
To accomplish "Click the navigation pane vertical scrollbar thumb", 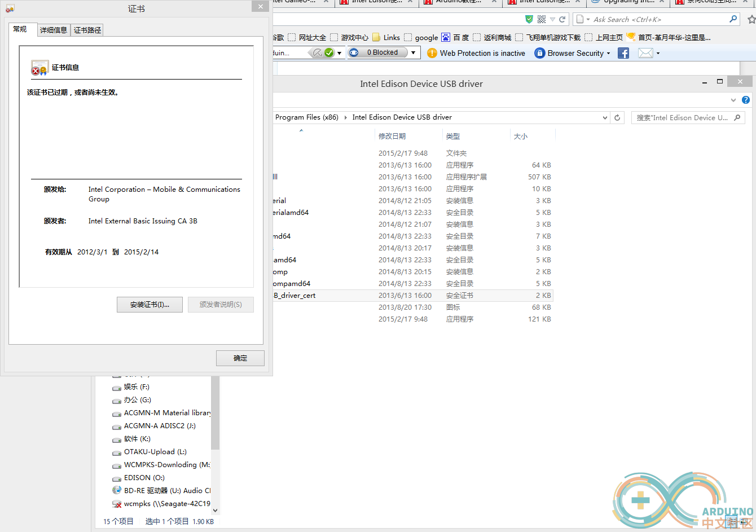I will pos(215,412).
